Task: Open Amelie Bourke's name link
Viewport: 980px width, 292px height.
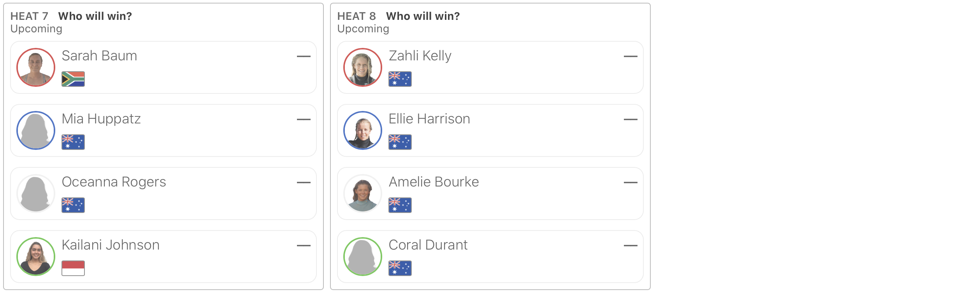Action: (x=434, y=182)
